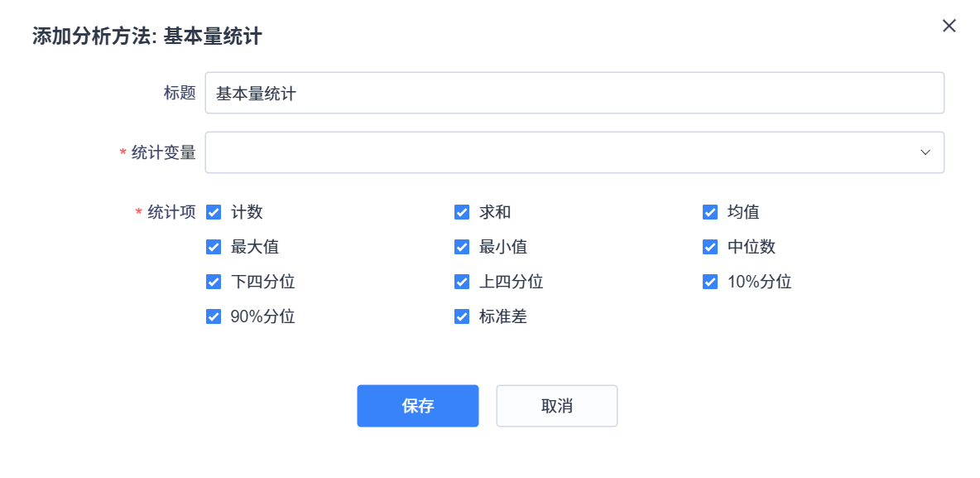Toggle the 求和 checkbox

[x=462, y=212]
